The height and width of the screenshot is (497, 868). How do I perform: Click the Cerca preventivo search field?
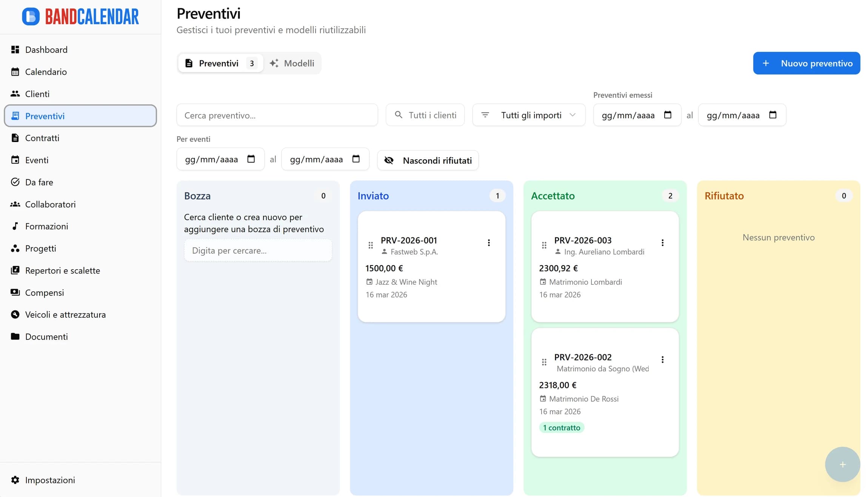(x=277, y=115)
